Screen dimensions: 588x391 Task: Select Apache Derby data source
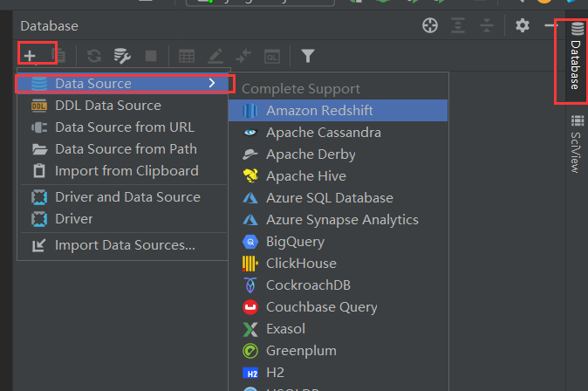point(338,154)
